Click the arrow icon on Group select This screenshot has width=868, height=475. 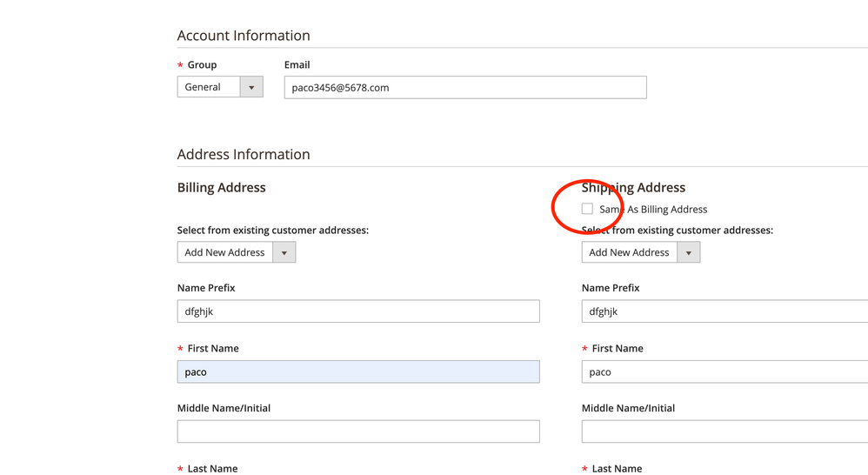pyautogui.click(x=251, y=87)
